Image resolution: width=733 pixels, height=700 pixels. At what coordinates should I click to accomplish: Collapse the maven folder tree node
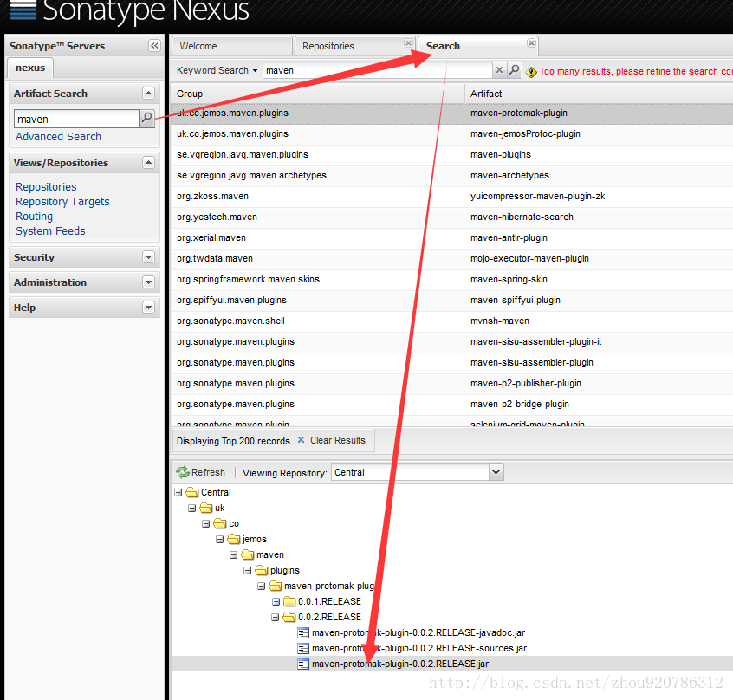(x=233, y=555)
